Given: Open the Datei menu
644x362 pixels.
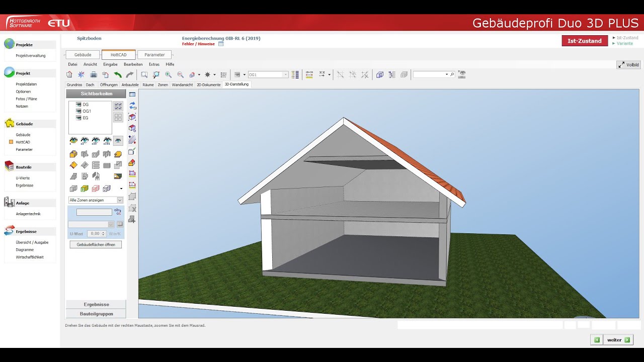Looking at the screenshot, I should click(x=72, y=64).
